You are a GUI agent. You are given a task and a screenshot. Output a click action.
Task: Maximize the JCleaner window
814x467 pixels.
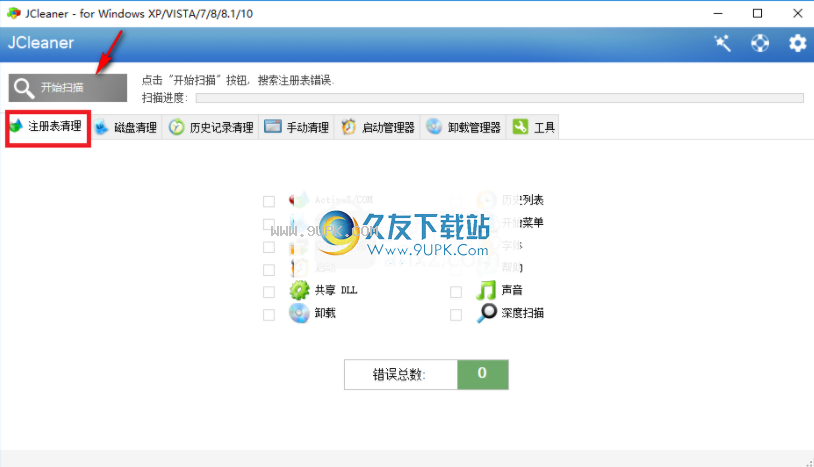tap(758, 13)
